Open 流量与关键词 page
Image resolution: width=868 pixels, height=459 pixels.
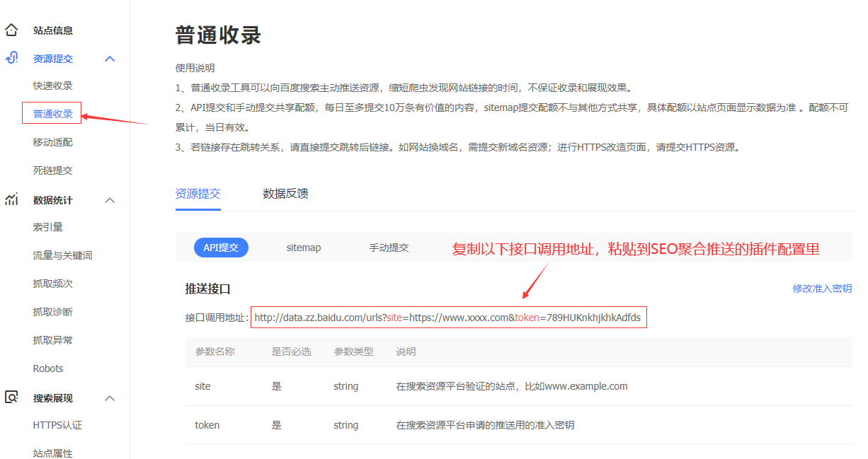point(63,255)
